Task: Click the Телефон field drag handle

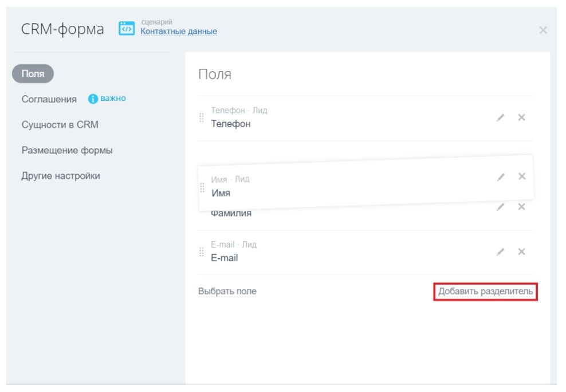Action: click(x=202, y=117)
